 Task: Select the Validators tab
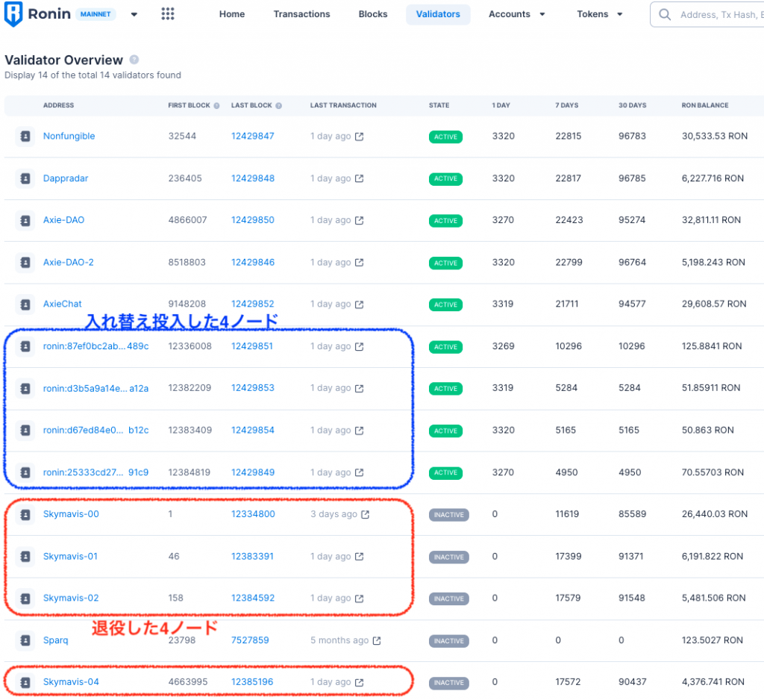tap(438, 14)
